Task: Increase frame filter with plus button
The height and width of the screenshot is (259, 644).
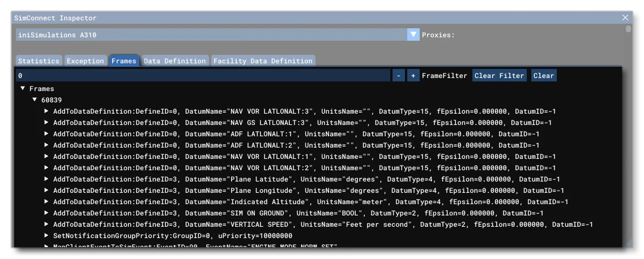Action: point(413,75)
